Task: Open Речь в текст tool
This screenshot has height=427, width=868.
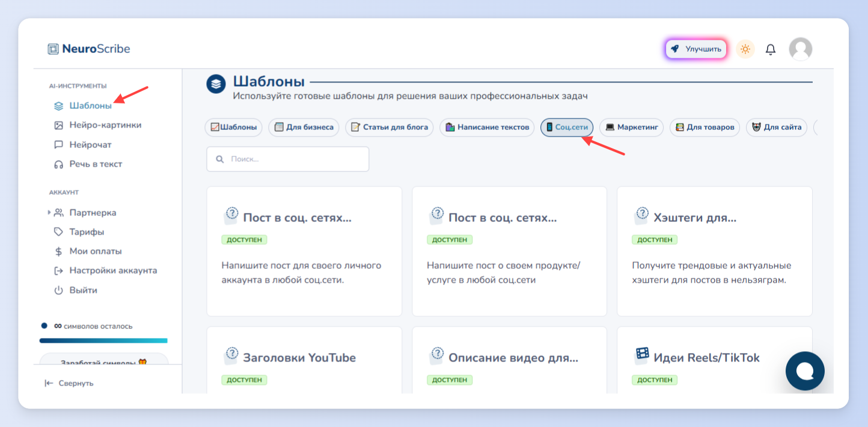Action: tap(96, 164)
